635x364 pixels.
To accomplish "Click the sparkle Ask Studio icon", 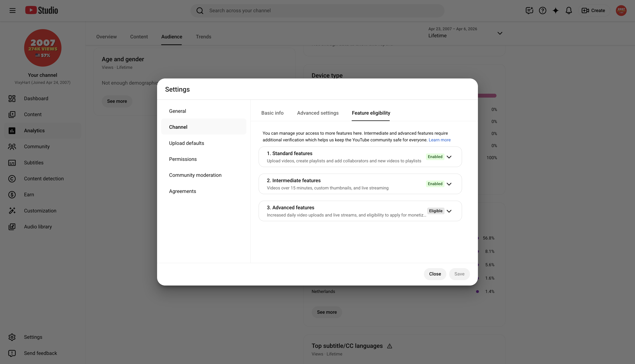I will [555, 11].
